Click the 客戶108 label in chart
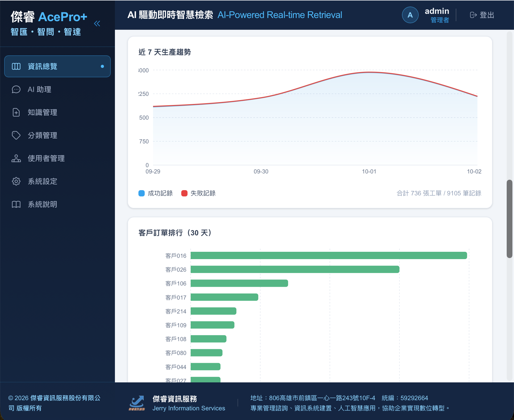This screenshot has width=514, height=420. pyautogui.click(x=176, y=339)
